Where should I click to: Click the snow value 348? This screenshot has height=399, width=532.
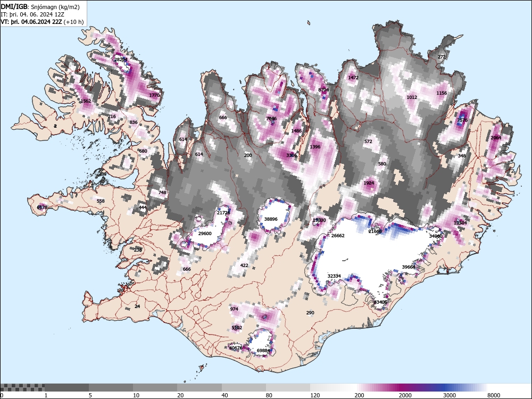462,156
